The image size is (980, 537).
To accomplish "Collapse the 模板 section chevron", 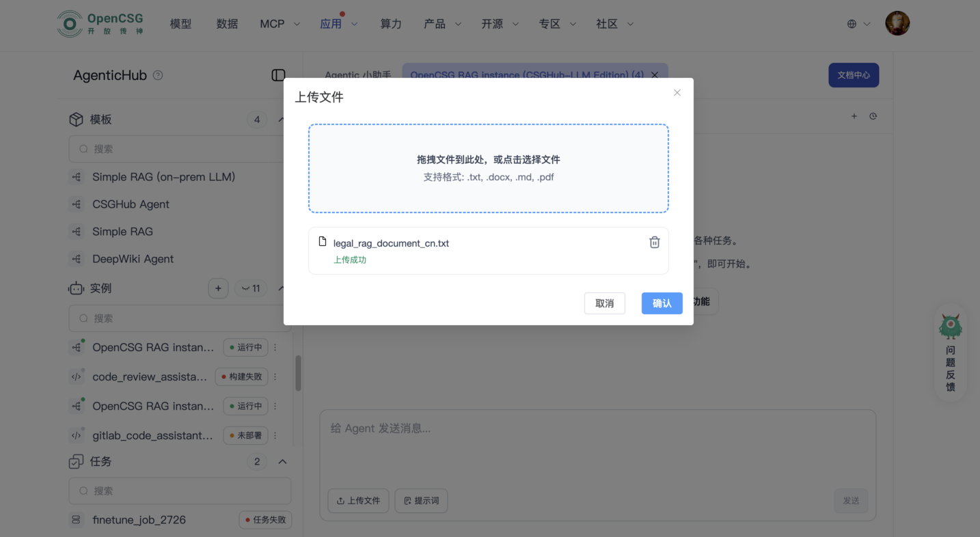I will pos(282,119).
